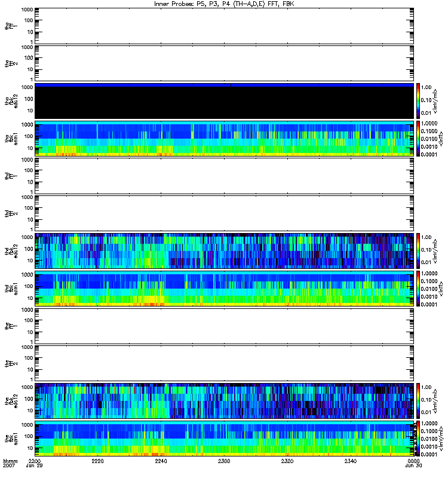The width and height of the screenshot is (448, 478).
Task: Select the color bar beside tha fbk scm1 panel
Action: click(x=418, y=139)
